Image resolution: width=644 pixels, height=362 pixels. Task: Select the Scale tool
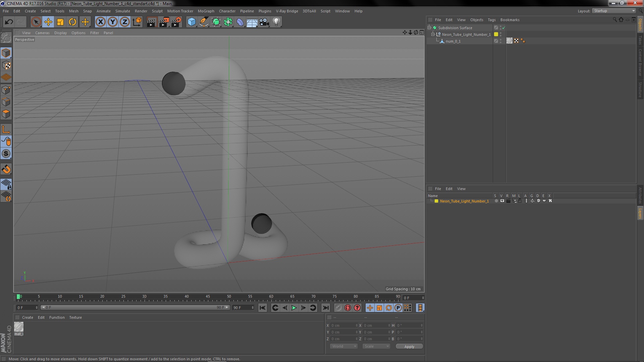click(x=60, y=22)
